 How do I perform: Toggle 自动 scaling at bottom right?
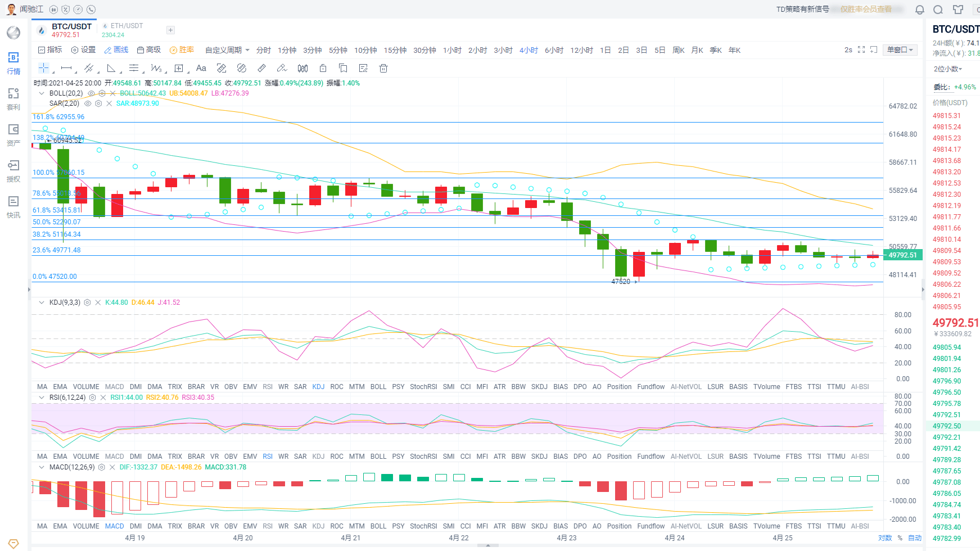click(914, 538)
